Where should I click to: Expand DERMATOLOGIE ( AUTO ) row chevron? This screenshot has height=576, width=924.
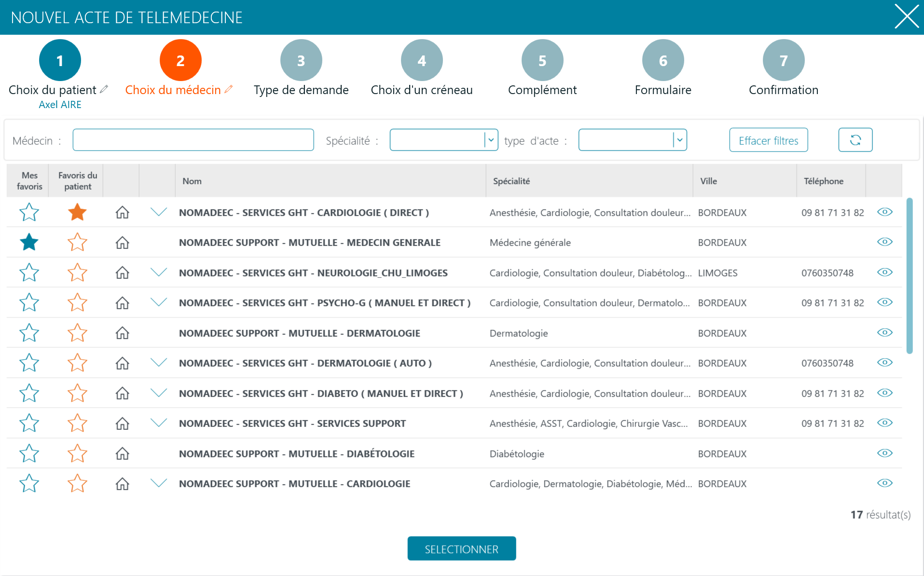click(158, 362)
